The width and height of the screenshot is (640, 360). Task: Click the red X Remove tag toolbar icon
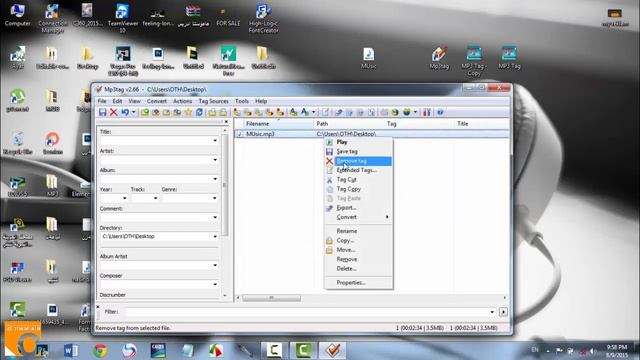pos(113,112)
